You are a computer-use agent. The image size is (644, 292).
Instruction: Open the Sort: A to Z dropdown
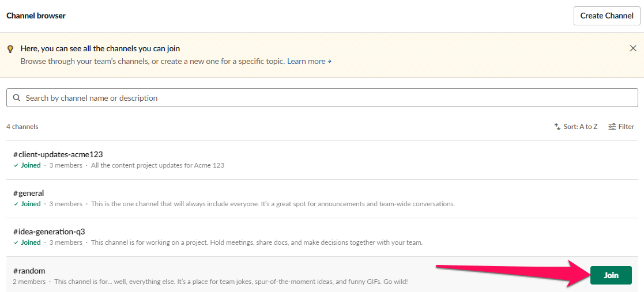(x=576, y=127)
